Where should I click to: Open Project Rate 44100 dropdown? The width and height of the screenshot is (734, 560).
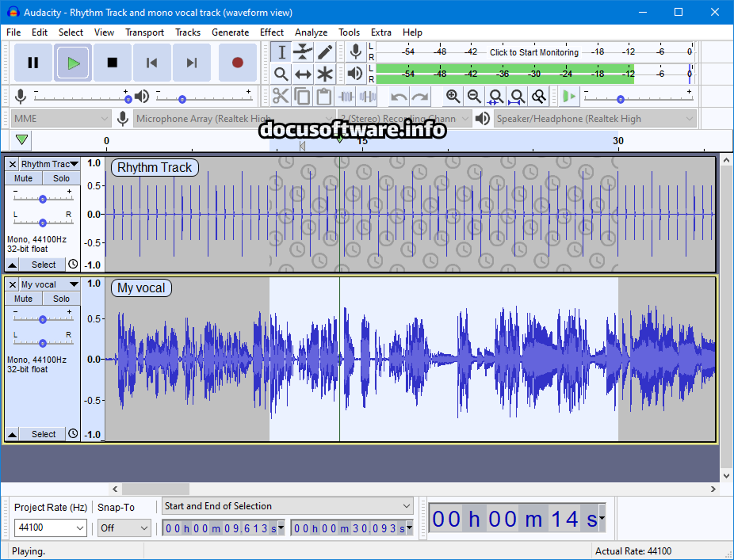50,528
